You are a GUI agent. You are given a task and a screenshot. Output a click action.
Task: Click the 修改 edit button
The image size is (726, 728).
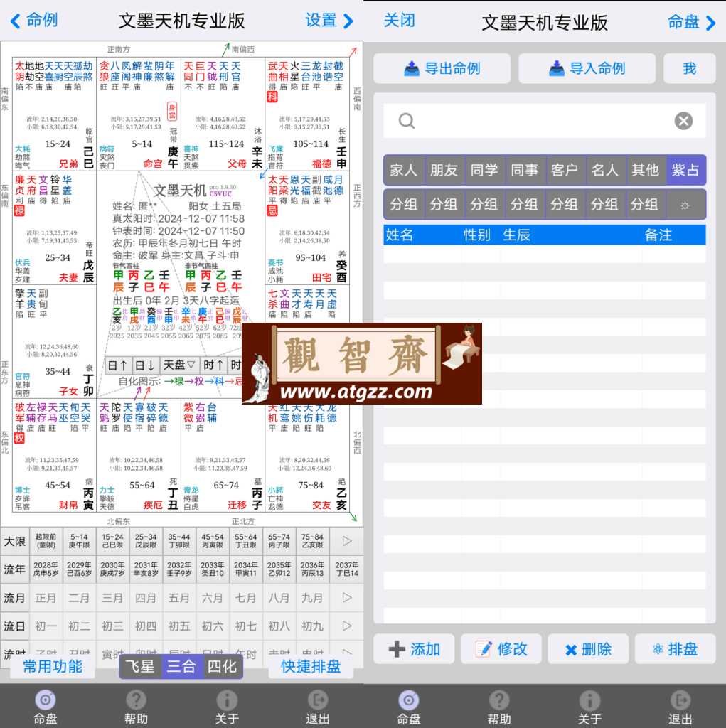501,648
